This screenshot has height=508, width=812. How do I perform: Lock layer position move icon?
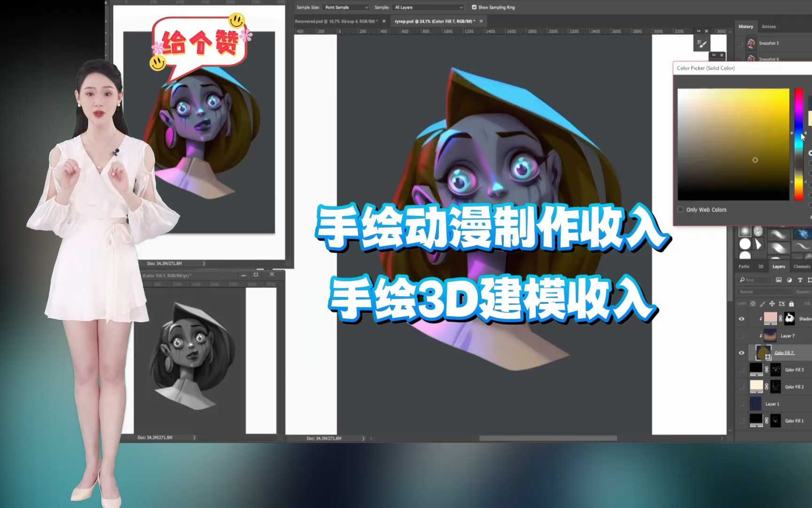coord(772,304)
